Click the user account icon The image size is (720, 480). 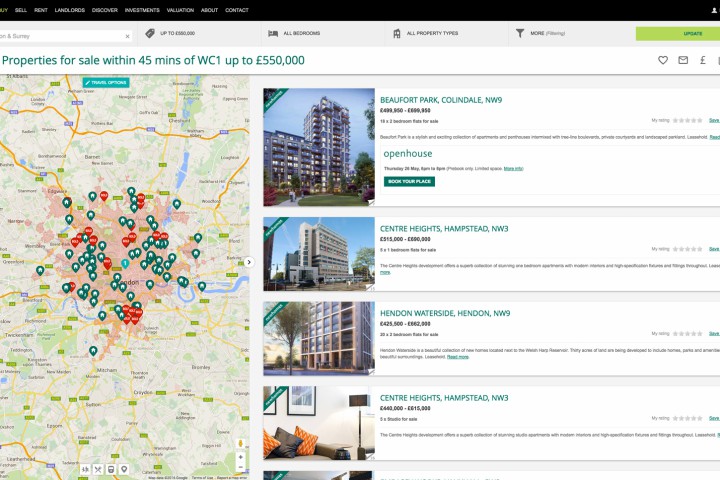(714, 11)
